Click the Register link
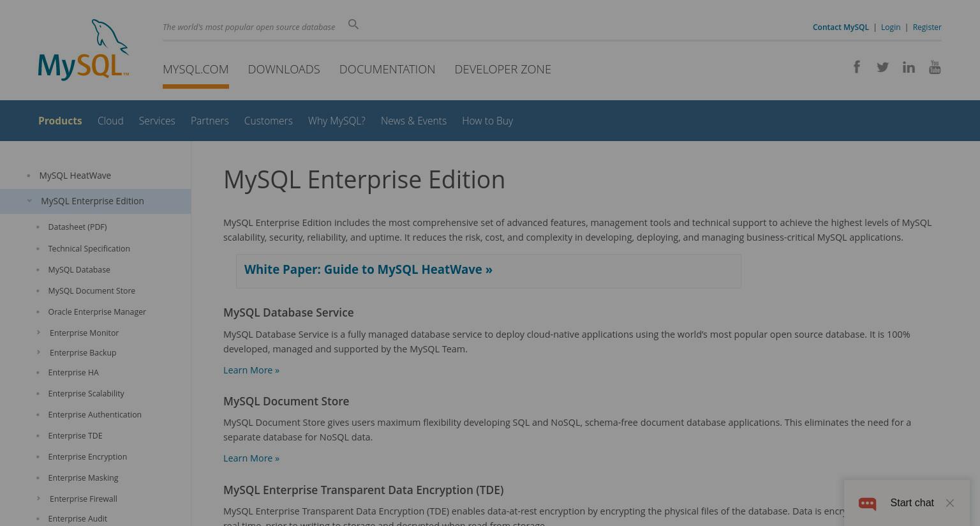 click(927, 27)
